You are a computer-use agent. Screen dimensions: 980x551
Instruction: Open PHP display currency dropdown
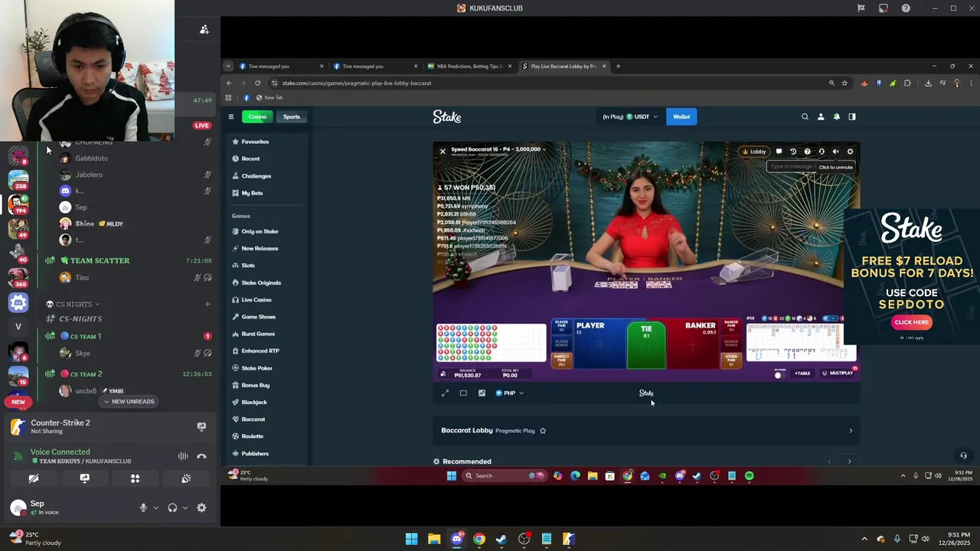[x=510, y=393]
